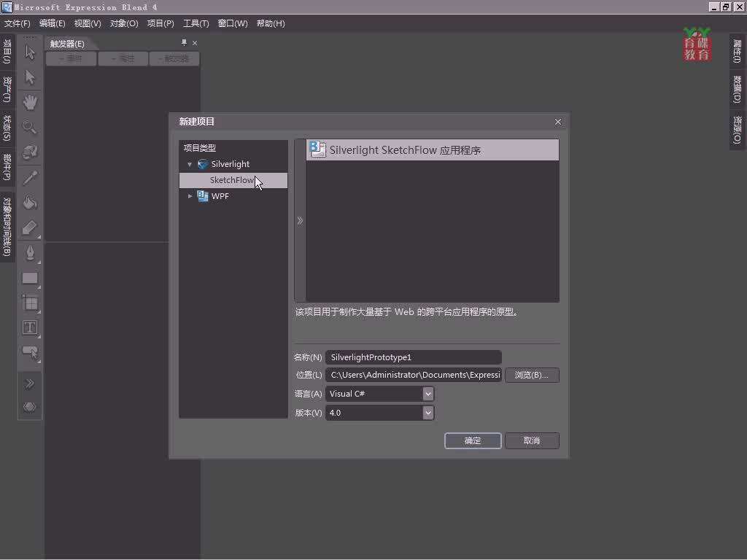Select the Grid layout tool
This screenshot has height=560, width=747.
click(x=30, y=303)
